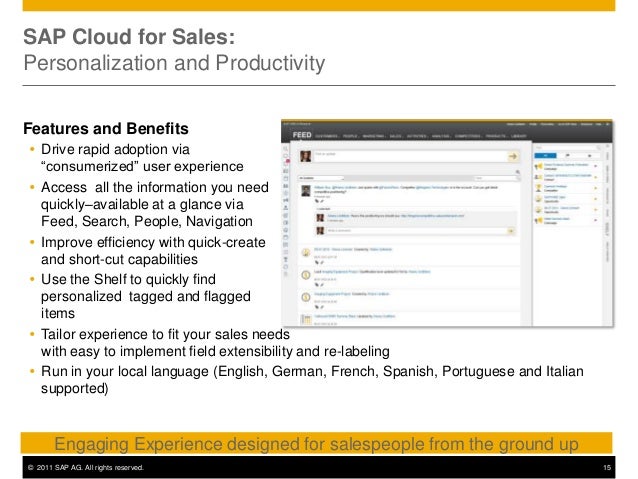Click the coin icon of the Lead feed entry
The image size is (638, 479).
point(306,275)
